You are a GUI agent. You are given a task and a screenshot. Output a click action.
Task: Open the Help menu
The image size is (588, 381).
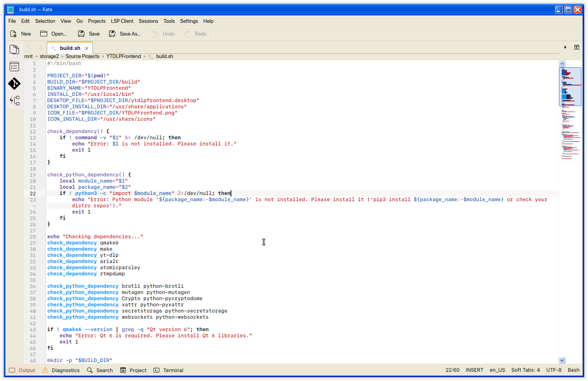(209, 21)
